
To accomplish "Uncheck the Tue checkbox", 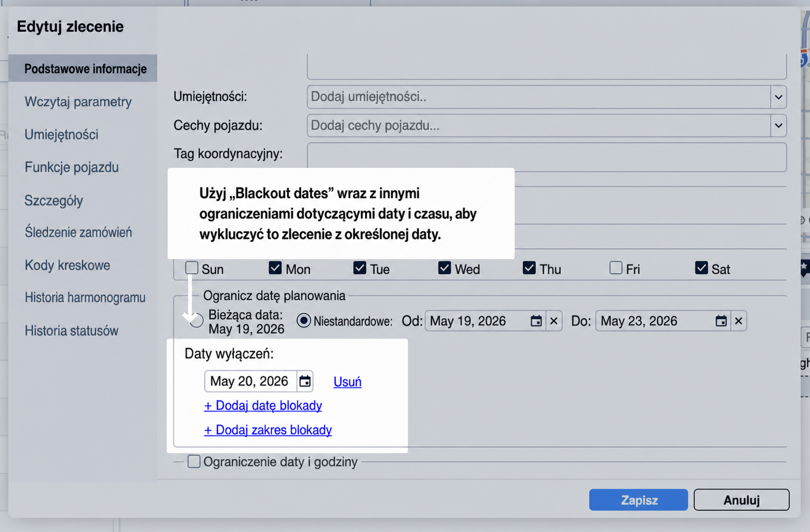I will point(360,268).
